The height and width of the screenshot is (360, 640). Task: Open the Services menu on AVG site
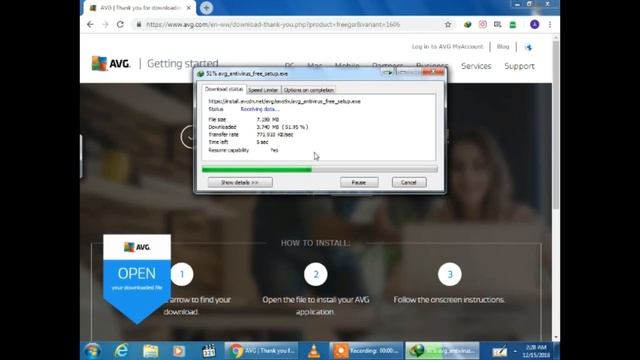point(476,66)
